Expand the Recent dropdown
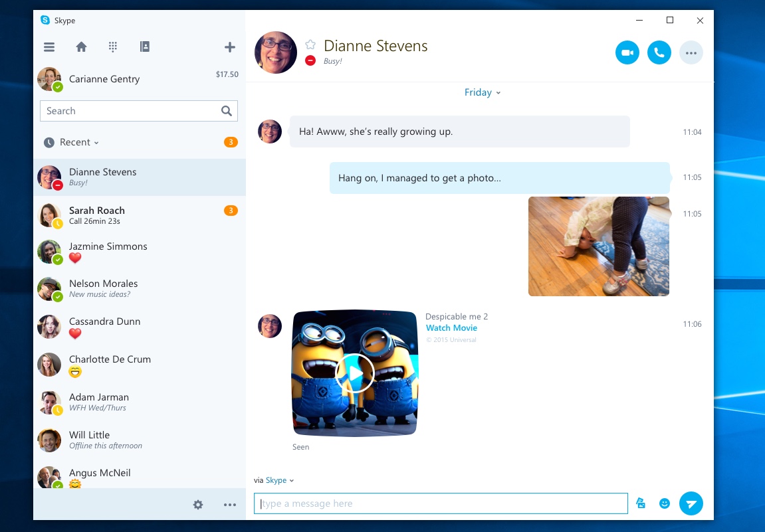This screenshot has height=532, width=765. 79,142
